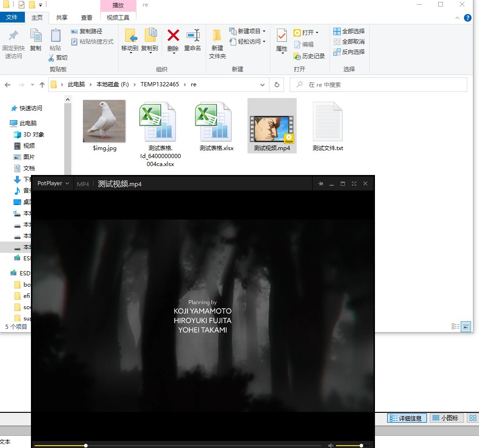Switch to the 查看 ribbon tab
Screen dimensions: 479x448
[87, 17]
